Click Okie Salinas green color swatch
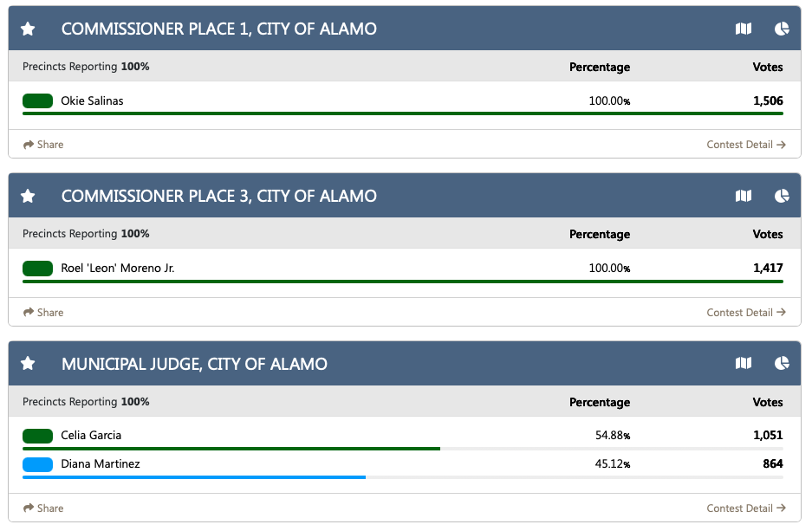The width and height of the screenshot is (812, 531). click(x=38, y=101)
